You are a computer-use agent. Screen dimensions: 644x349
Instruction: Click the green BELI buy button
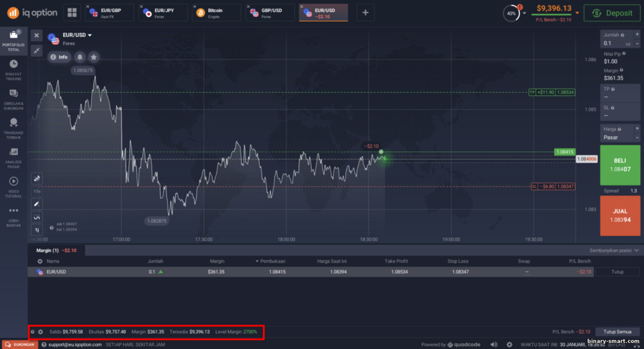[x=620, y=165]
